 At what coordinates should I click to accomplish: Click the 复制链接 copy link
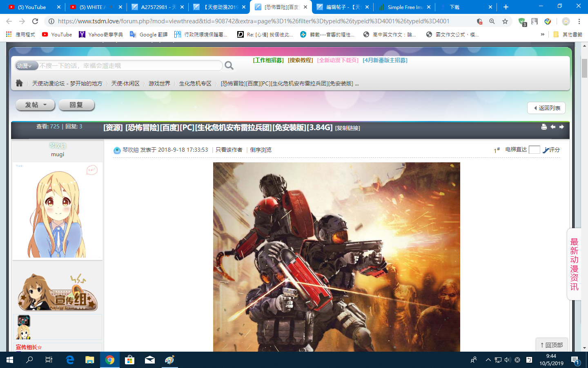(x=347, y=128)
